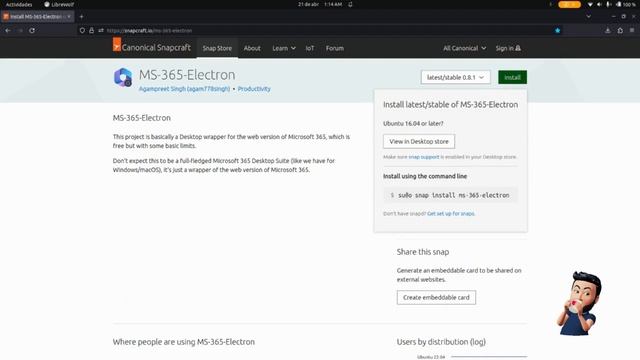Go back using the browser back arrow

click(8, 31)
